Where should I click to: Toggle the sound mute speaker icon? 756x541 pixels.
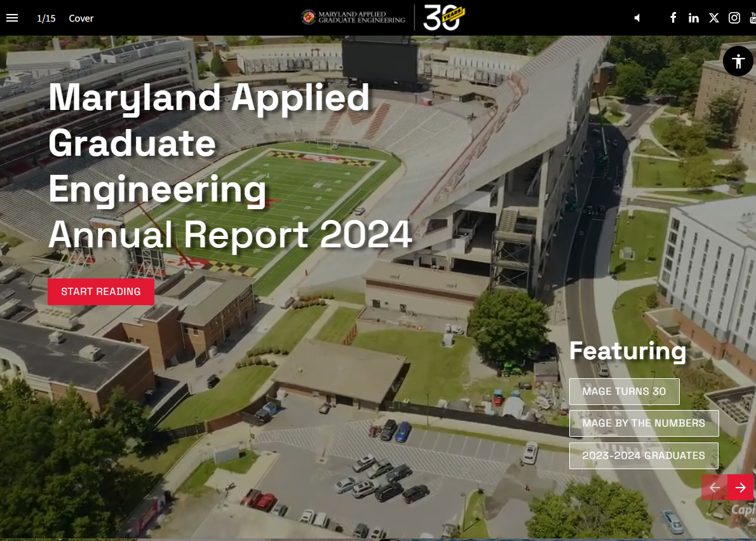pyautogui.click(x=637, y=18)
